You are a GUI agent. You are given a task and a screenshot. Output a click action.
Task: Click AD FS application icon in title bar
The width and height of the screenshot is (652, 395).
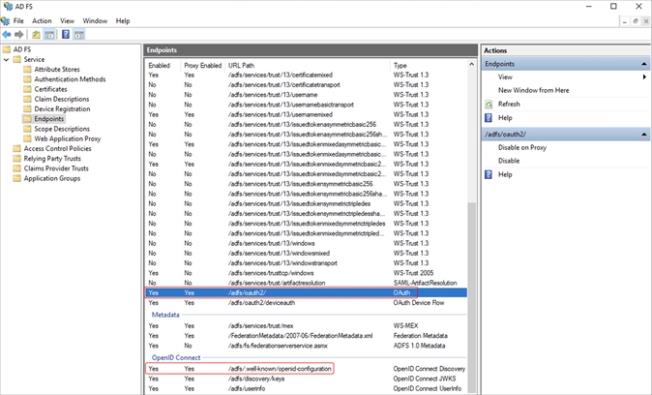(x=7, y=6)
